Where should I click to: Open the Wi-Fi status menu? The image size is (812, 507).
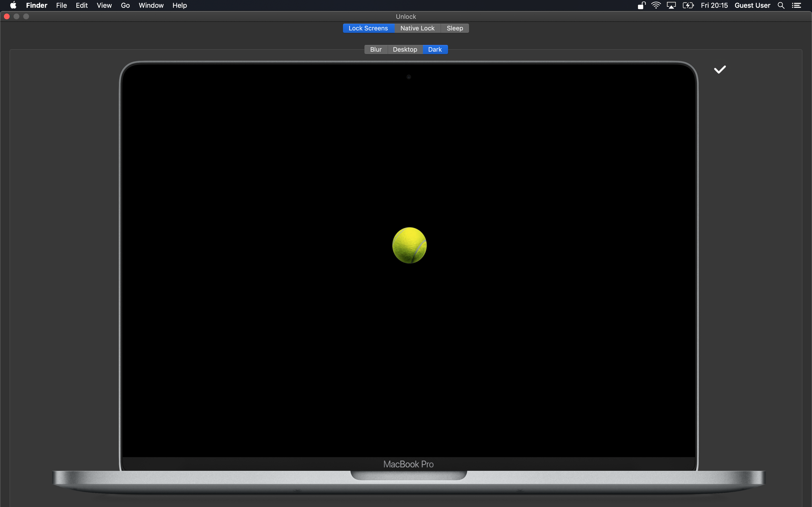(656, 5)
